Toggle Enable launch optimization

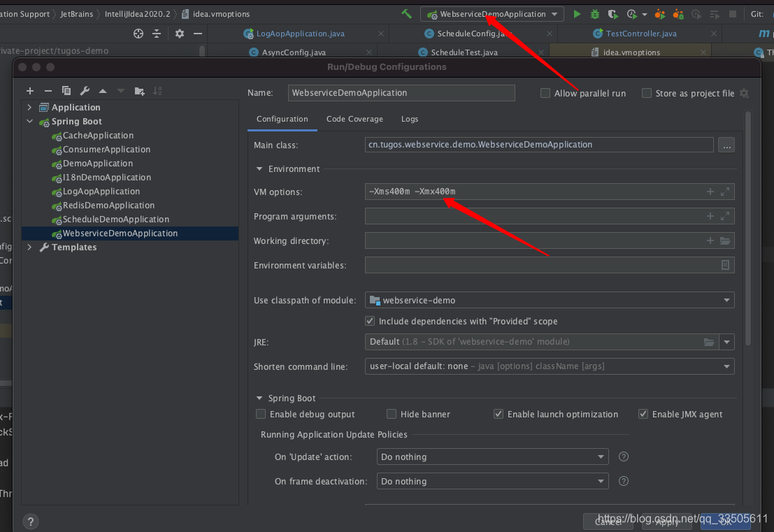pos(499,414)
